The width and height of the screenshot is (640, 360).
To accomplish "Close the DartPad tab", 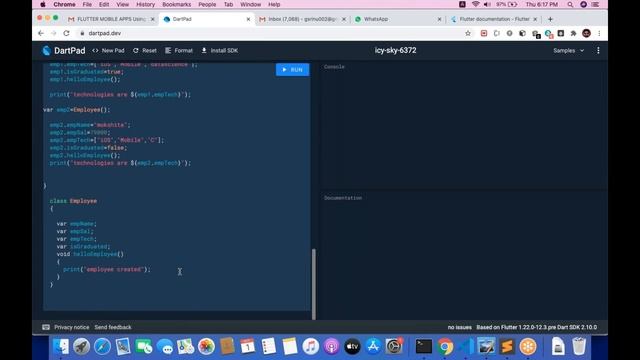I will [x=248, y=19].
